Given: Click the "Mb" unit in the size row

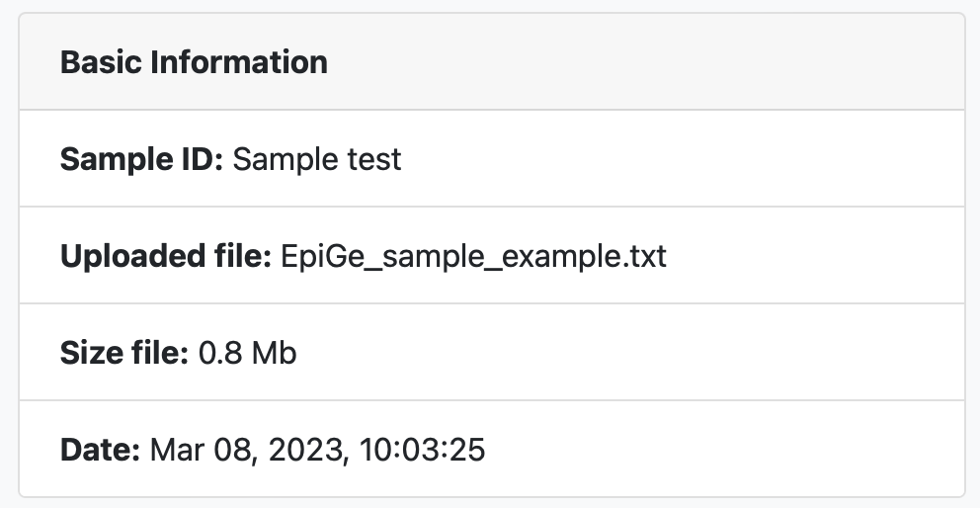Looking at the screenshot, I should click(x=274, y=353).
